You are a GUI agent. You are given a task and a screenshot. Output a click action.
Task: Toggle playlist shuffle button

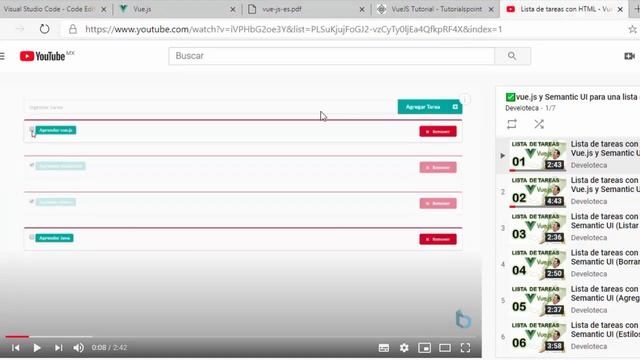coord(539,124)
